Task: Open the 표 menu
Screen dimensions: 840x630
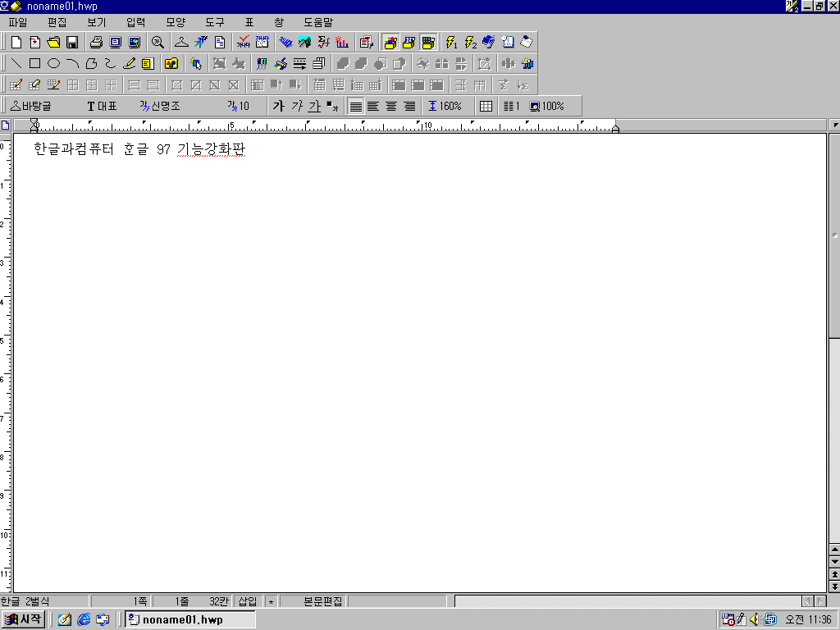Action: coord(249,22)
